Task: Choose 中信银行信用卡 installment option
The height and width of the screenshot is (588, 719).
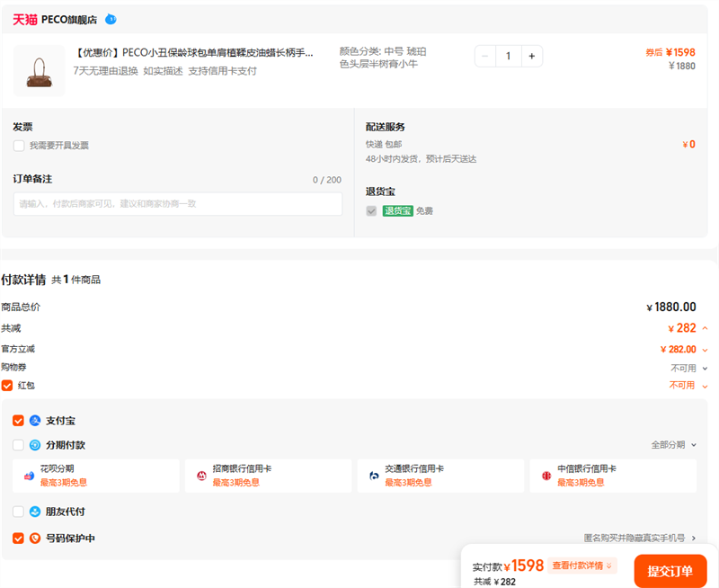Action: click(x=613, y=476)
